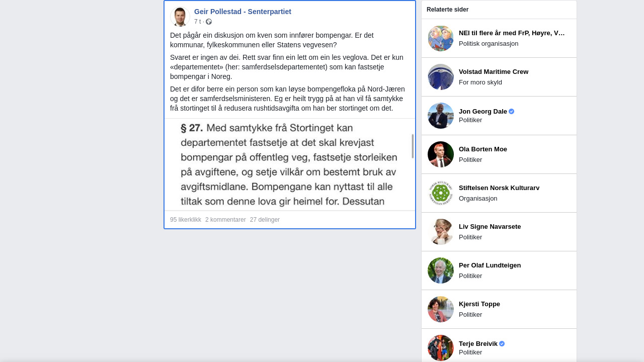Screen dimensions: 644x362
Task: Click Jon Georg Dale verified badge
Action: click(512, 112)
